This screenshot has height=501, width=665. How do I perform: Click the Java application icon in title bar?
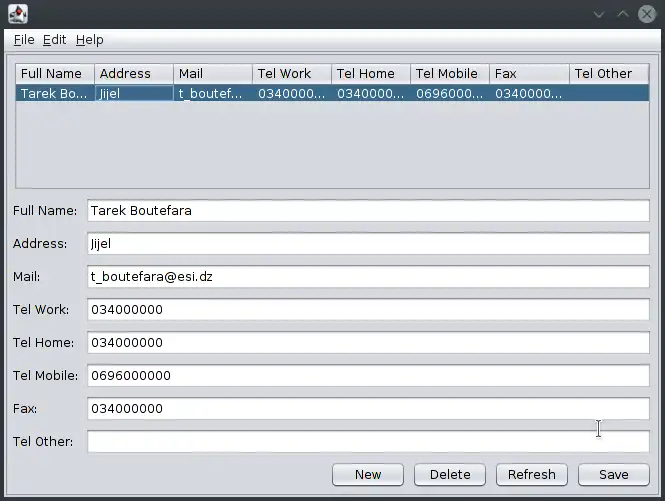pos(18,14)
